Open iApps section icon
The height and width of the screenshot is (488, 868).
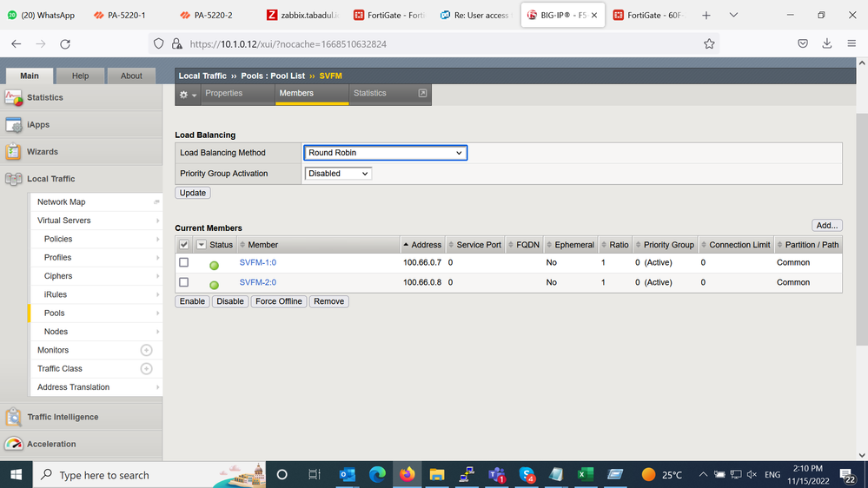tap(13, 125)
